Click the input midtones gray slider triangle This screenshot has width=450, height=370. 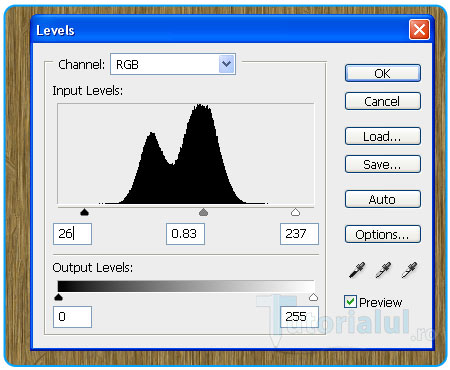pyautogui.click(x=203, y=212)
